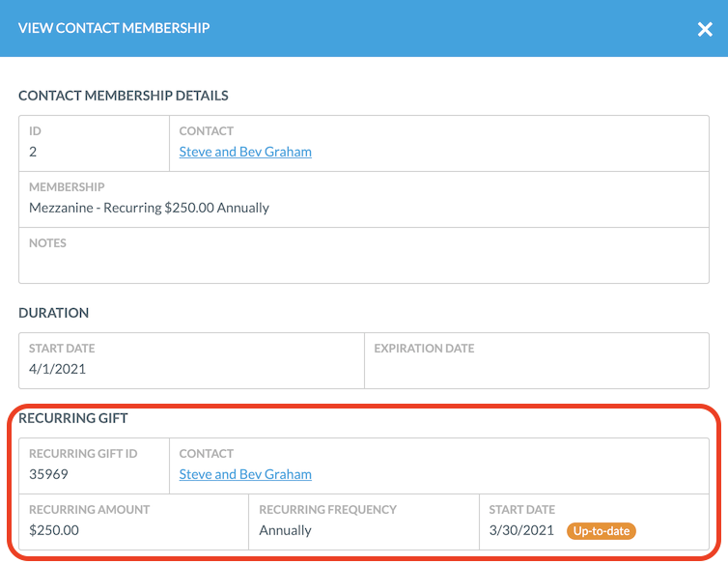Click the Recurring Amount label
The height and width of the screenshot is (564, 728).
[89, 510]
